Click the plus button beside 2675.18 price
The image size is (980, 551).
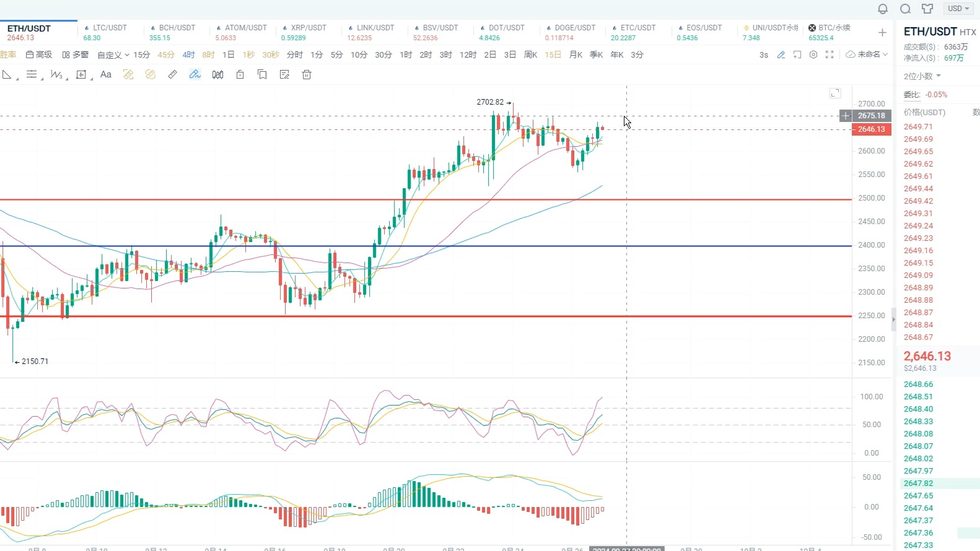coord(846,116)
